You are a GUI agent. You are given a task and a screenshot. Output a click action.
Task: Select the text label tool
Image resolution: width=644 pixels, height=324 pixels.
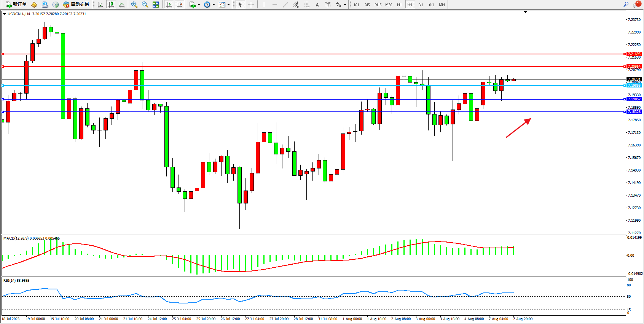pyautogui.click(x=317, y=5)
